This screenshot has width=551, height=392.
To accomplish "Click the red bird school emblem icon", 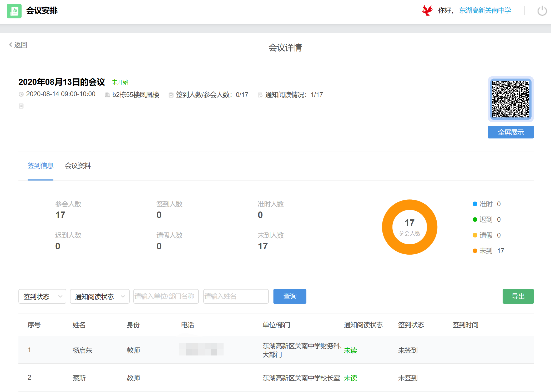I will (427, 11).
